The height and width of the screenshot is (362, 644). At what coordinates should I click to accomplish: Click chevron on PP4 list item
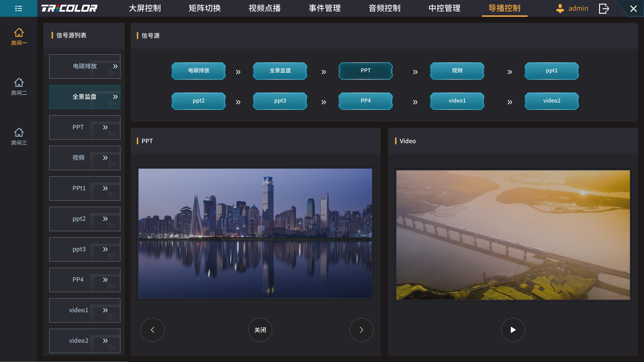coord(105,280)
